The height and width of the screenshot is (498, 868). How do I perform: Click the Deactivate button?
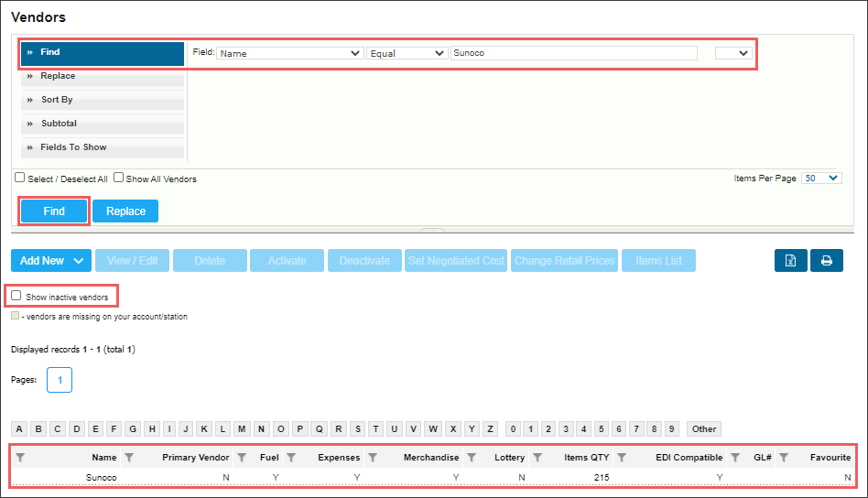pyautogui.click(x=364, y=261)
